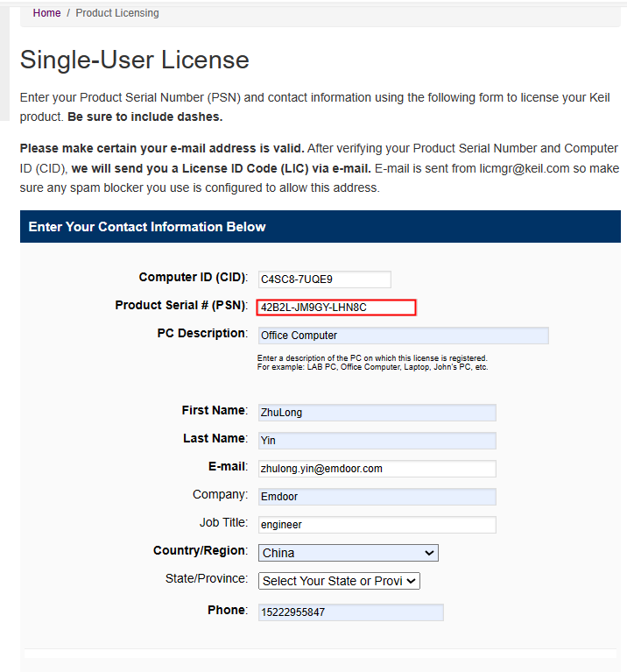Click the "Enter Your Contact Information Below" header
Image resolution: width=627 pixels, height=672 pixels.
tap(147, 227)
